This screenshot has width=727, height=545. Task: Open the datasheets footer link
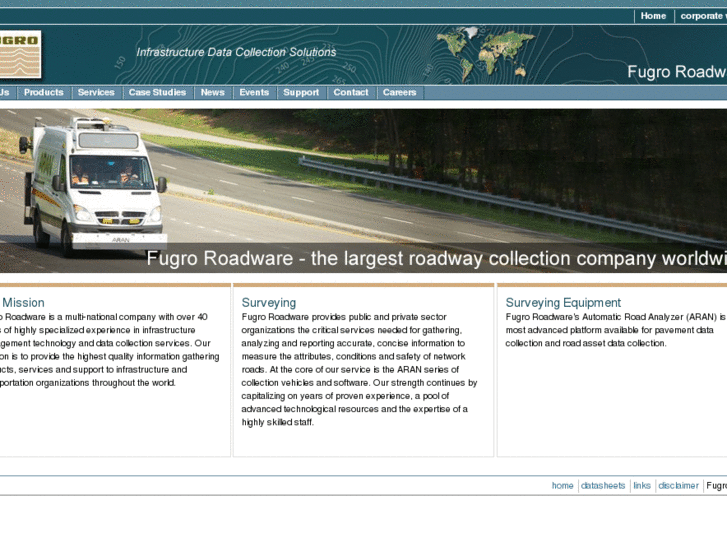[603, 486]
